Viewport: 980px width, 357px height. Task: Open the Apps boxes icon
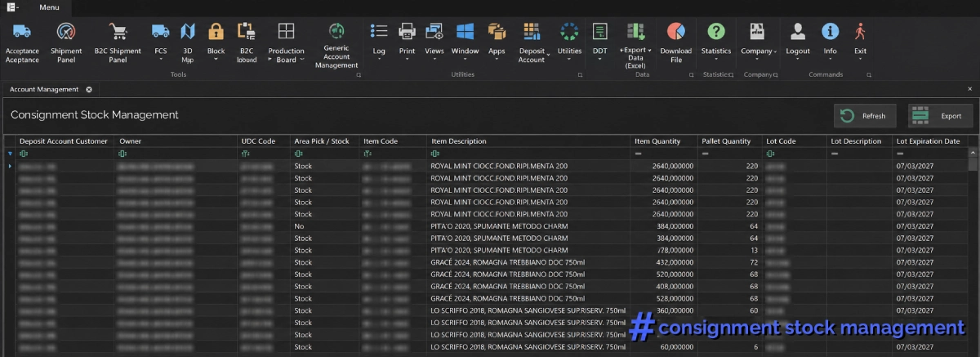pos(497,31)
